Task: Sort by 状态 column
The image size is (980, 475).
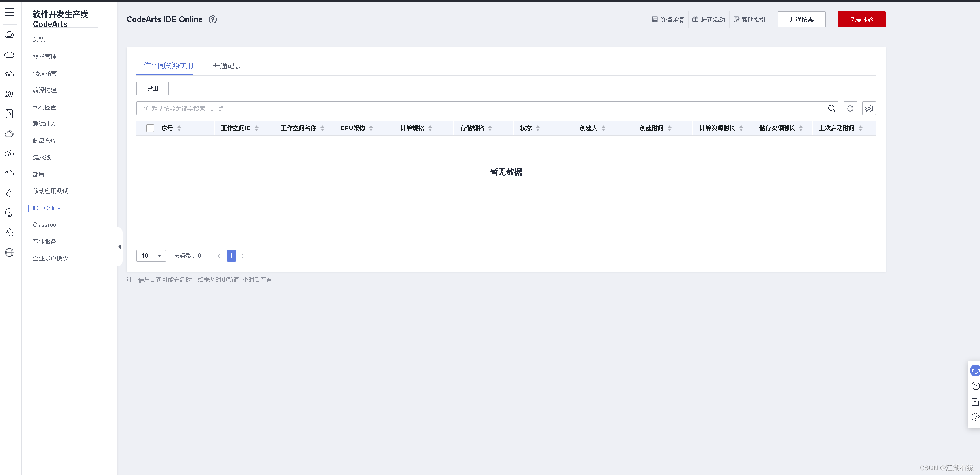Action: (x=538, y=128)
